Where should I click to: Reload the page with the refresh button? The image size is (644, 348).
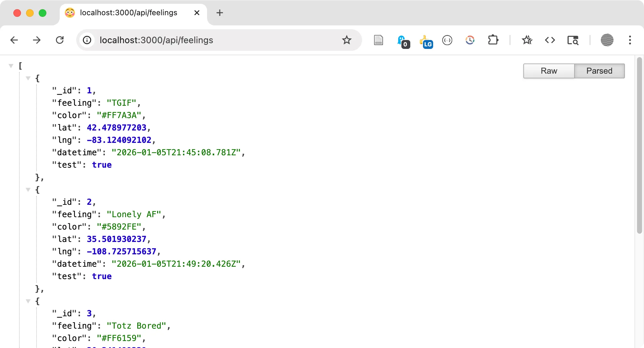[x=60, y=40]
